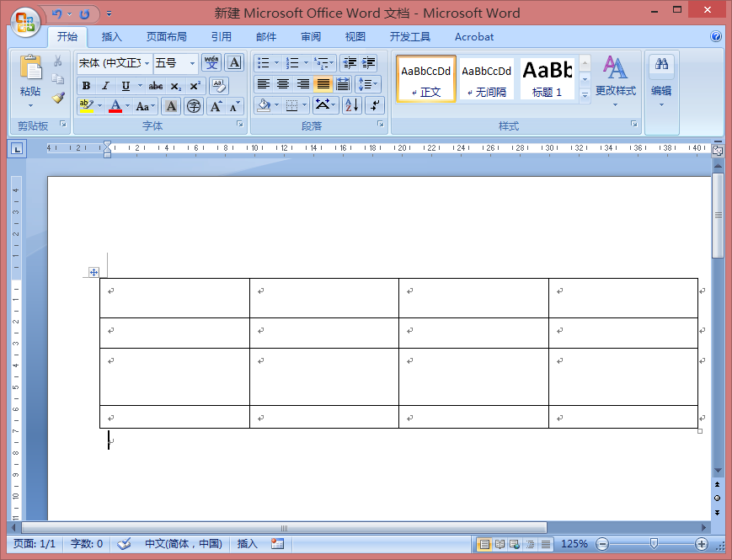Screen dimensions: 732x560
Task: Select the Format Painter brush icon
Action: (58, 97)
